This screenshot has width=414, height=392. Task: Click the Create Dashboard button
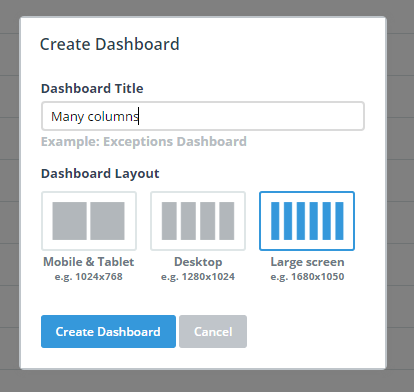(x=108, y=332)
